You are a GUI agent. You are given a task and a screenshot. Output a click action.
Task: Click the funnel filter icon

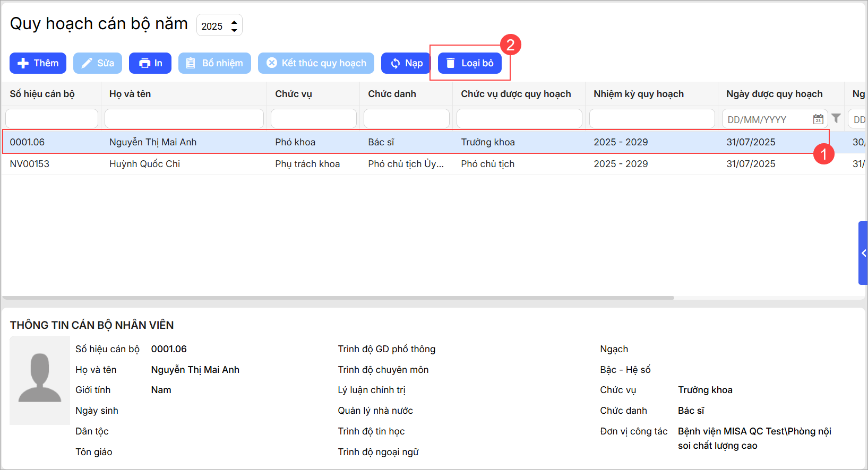tap(836, 119)
